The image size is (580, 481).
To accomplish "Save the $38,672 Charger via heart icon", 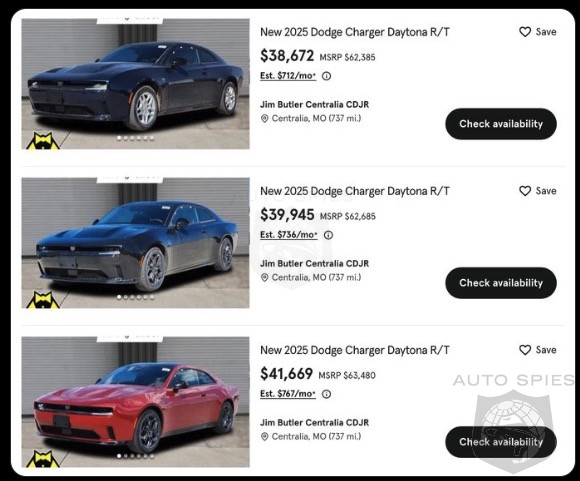I will [525, 32].
